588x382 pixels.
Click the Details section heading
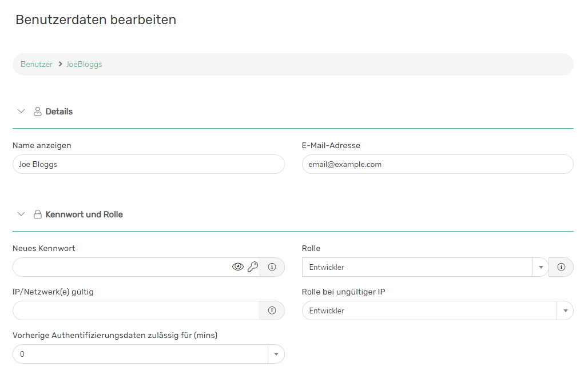click(x=59, y=112)
